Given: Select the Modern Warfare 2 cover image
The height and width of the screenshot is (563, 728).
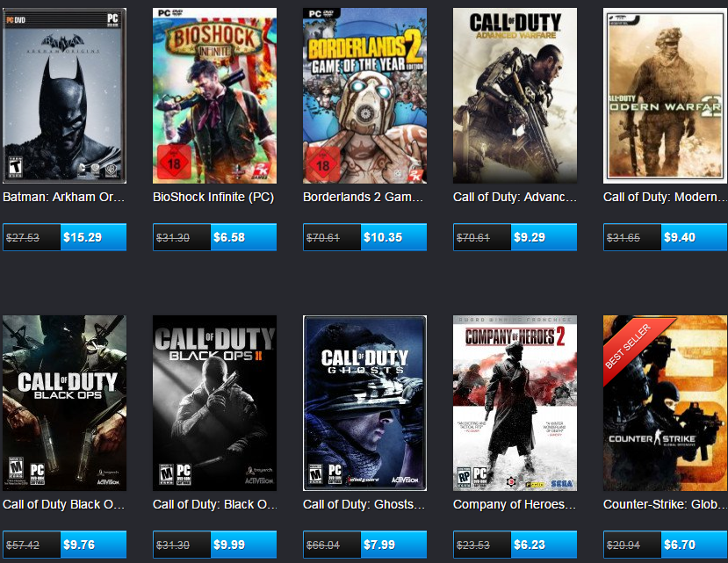Looking at the screenshot, I should click(665, 95).
